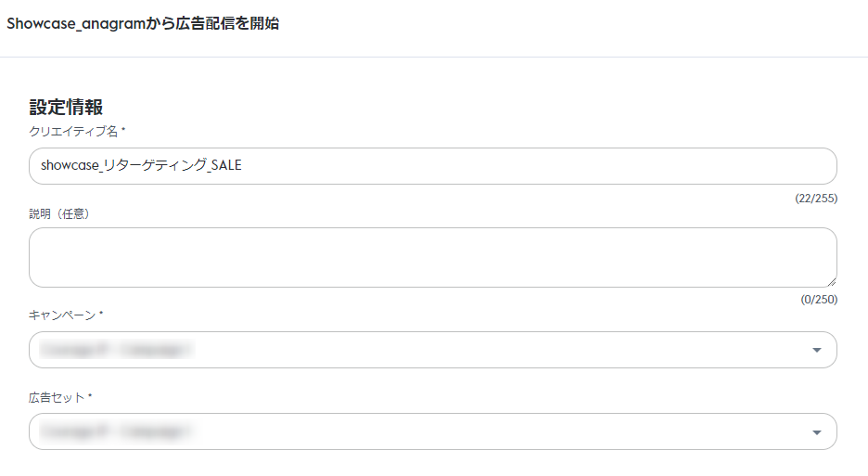Click the 22/255 character counter
This screenshot has height=476, width=868.
[x=816, y=199]
